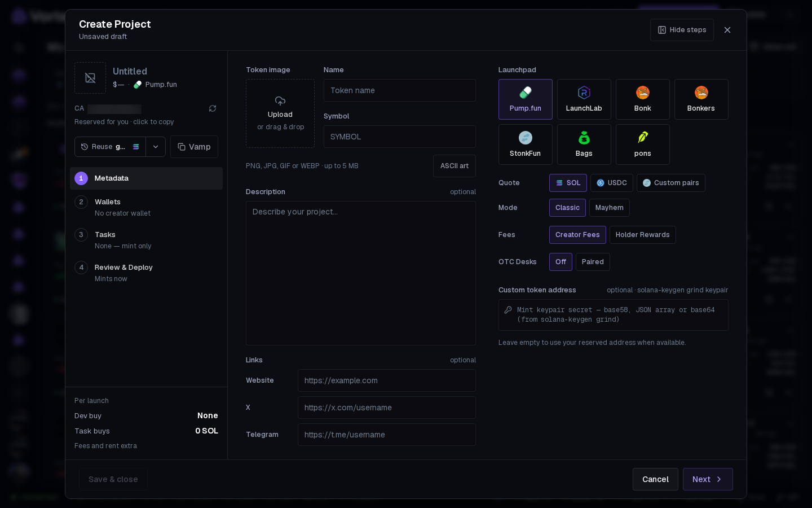Focus the Token name field
812x508 pixels.
coord(400,90)
